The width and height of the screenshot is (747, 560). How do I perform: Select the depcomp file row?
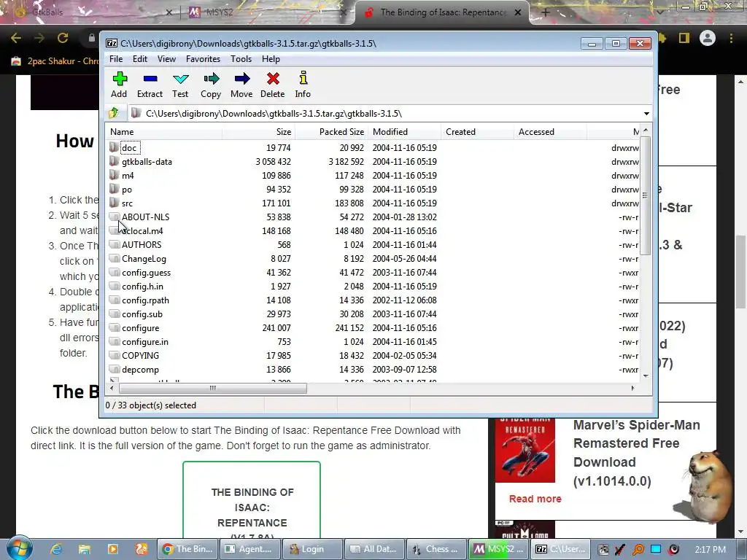click(373, 369)
